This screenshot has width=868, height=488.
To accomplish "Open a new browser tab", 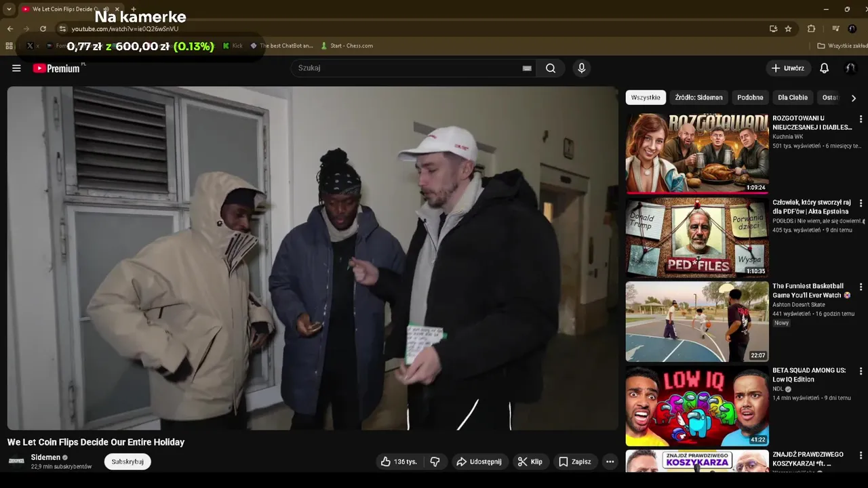I will point(133,9).
